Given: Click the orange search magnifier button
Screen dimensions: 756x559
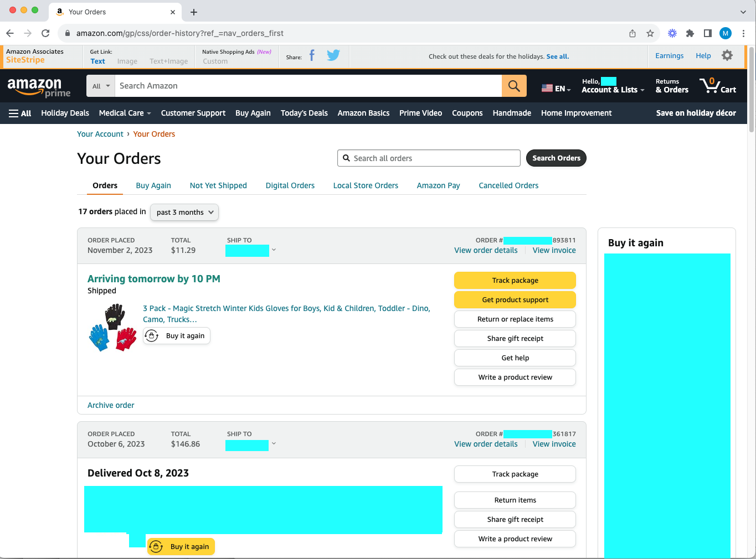Looking at the screenshot, I should 514,86.
